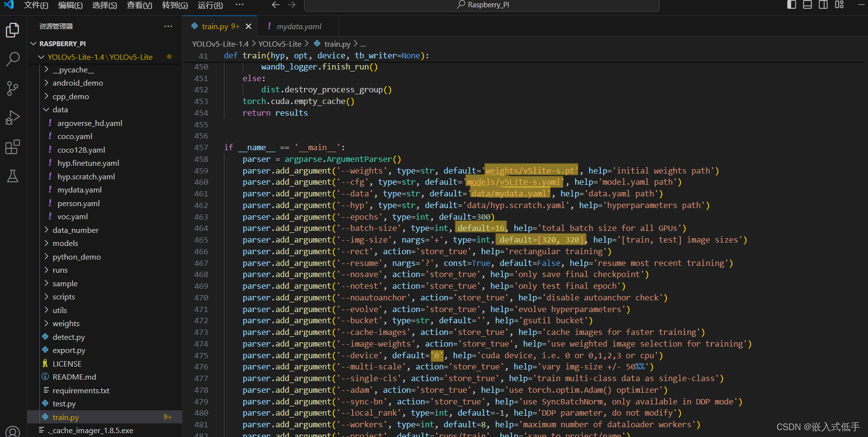868x437 pixels.
Task: Open the 编辑(E) menu
Action: 70,5
